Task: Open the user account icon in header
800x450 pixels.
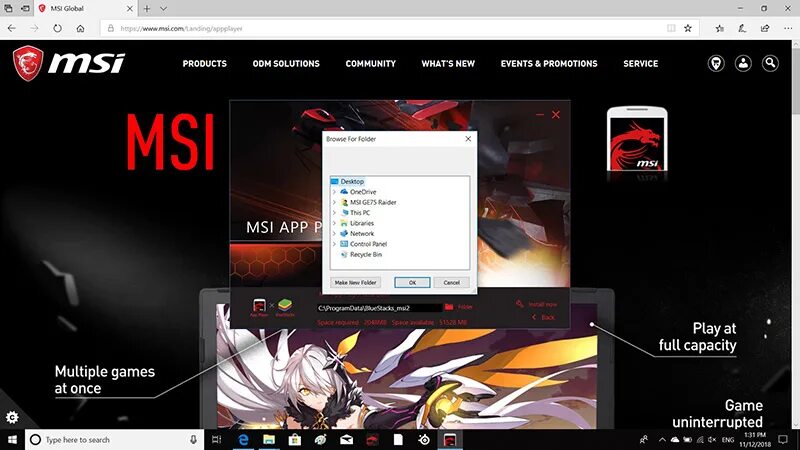Action: [743, 63]
